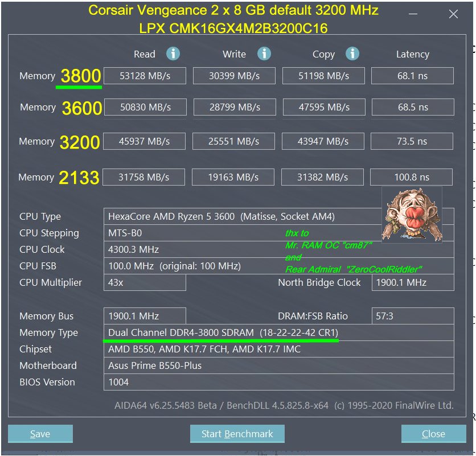Viewport: 476px width, 456px height.
Task: Select the 100.8 ns latency value
Action: 411,177
